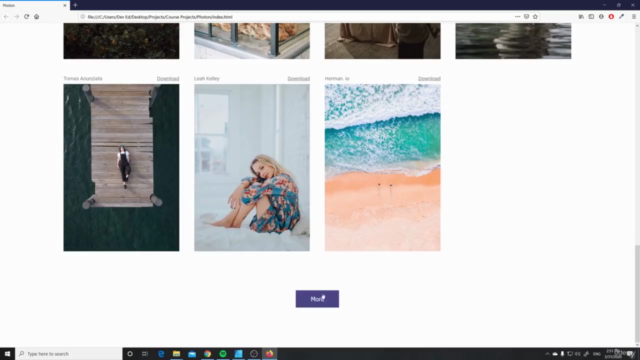This screenshot has width=640, height=360.
Task: Show hidden system tray icons chevron
Action: pyautogui.click(x=547, y=354)
